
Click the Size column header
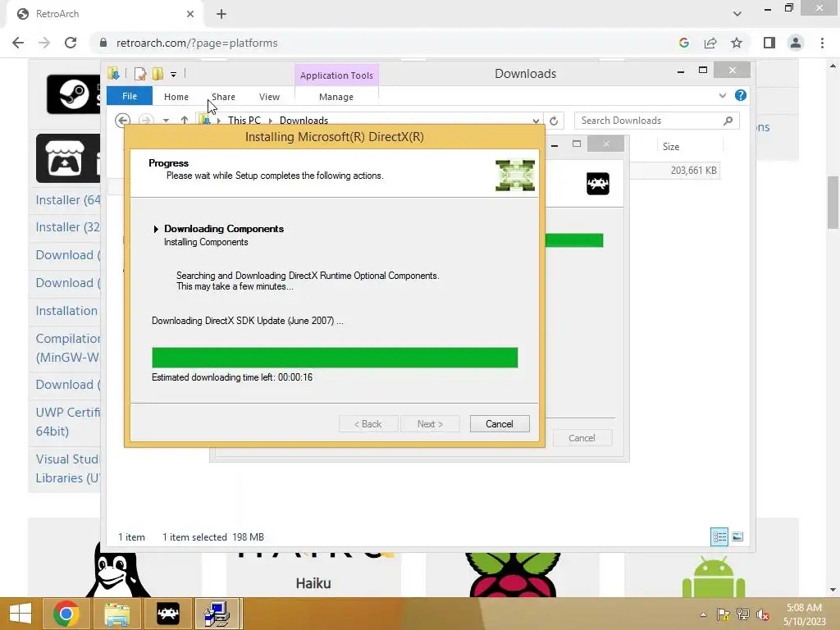click(x=671, y=146)
